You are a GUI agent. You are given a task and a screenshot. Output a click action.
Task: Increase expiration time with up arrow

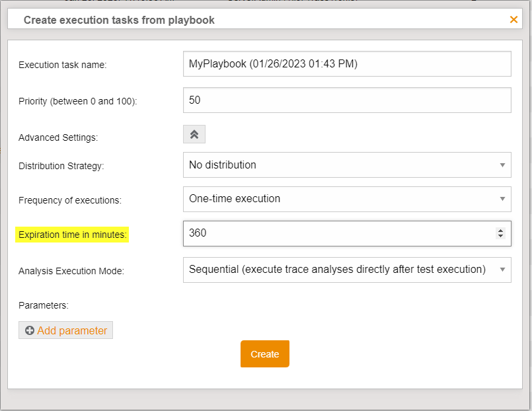[x=500, y=230]
